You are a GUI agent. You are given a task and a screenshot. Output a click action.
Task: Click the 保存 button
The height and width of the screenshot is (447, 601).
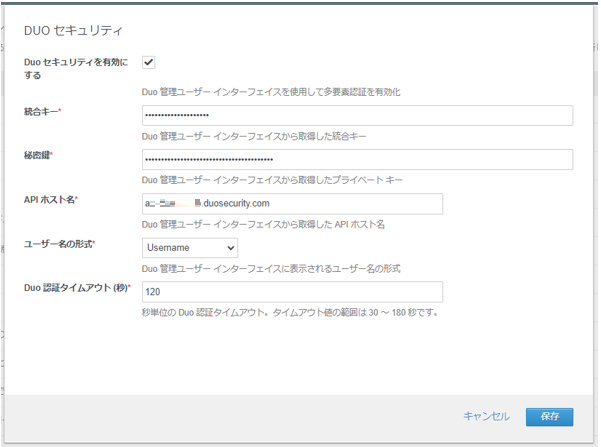549,417
